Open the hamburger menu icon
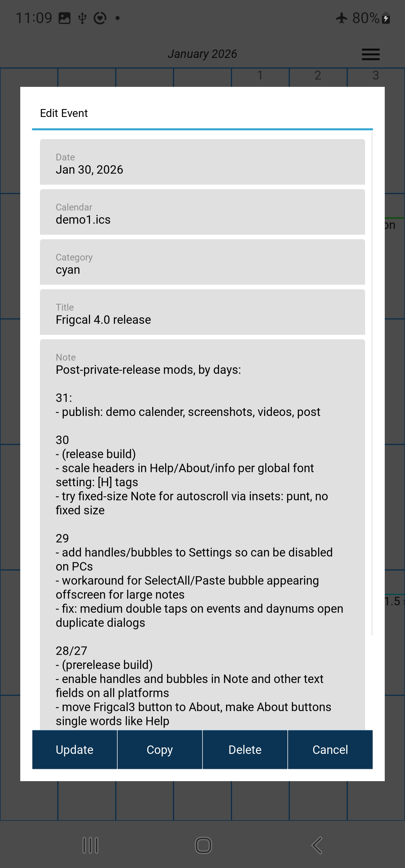Screen dimensions: 405x868 pyautogui.click(x=371, y=54)
